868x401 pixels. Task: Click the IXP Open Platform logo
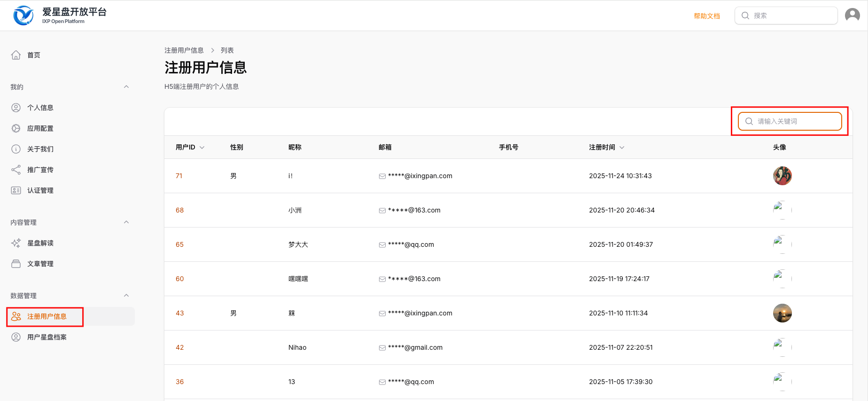[x=23, y=16]
